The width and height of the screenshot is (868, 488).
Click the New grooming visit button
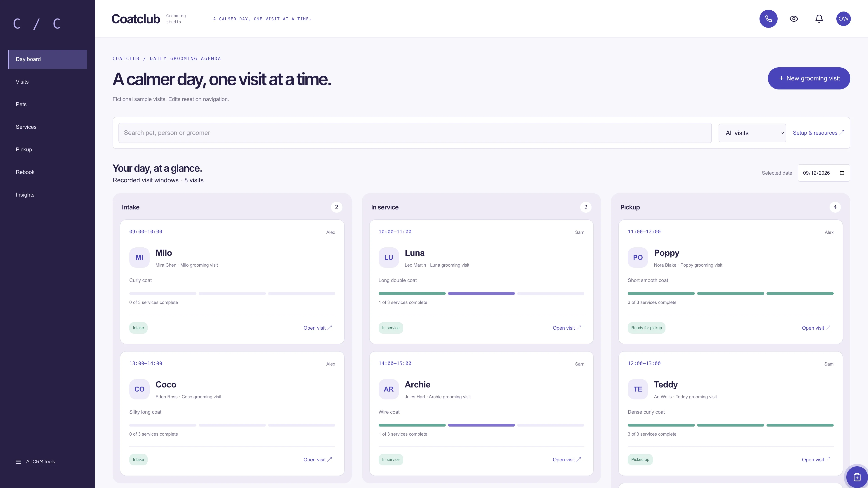[x=809, y=78]
